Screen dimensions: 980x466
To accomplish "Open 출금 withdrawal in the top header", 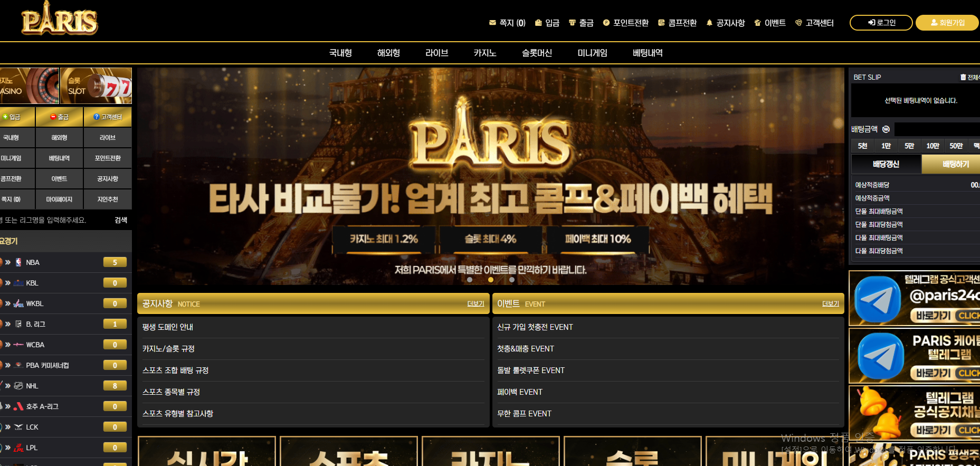I will (581, 23).
